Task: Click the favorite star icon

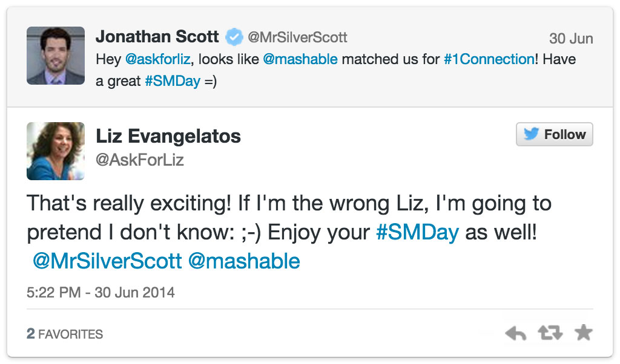Action: point(583,333)
